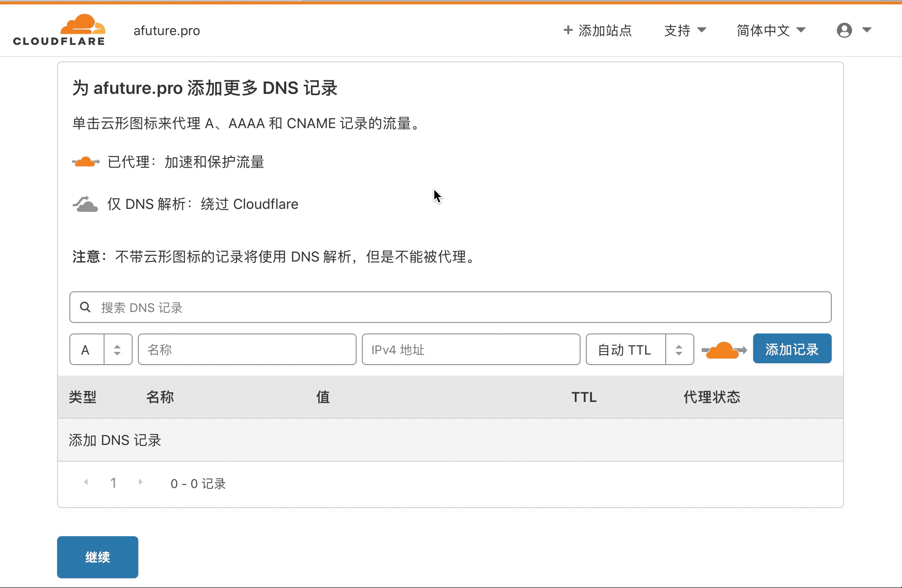Click the 名称 column header
This screenshot has width=902, height=588.
[x=160, y=397]
